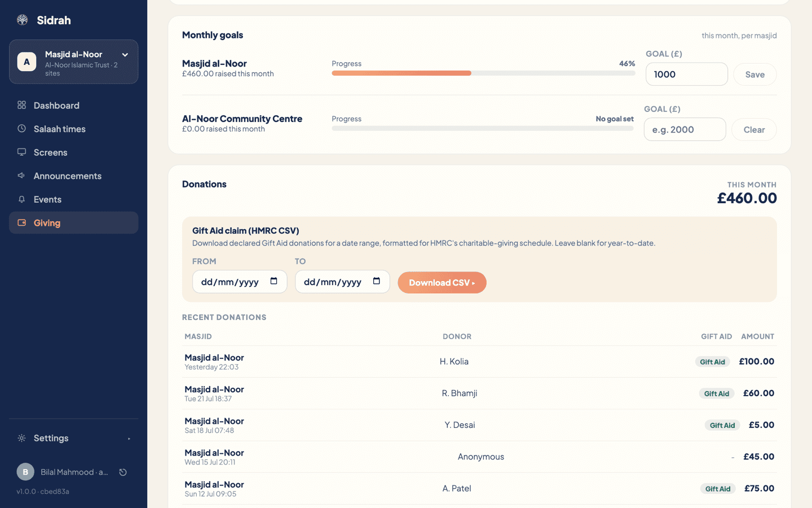Viewport: 812px width, 508px height.
Task: Click the 46% progress label
Action: click(x=627, y=64)
